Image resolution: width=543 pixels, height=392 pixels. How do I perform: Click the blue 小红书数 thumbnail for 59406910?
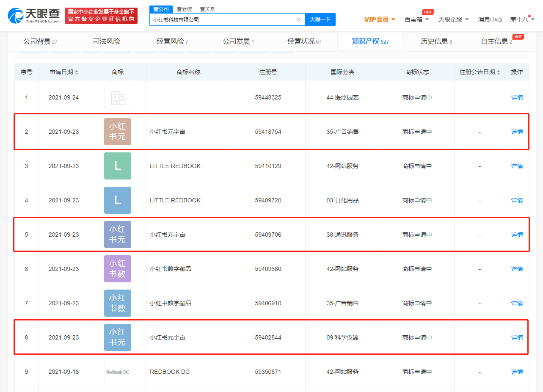118,303
